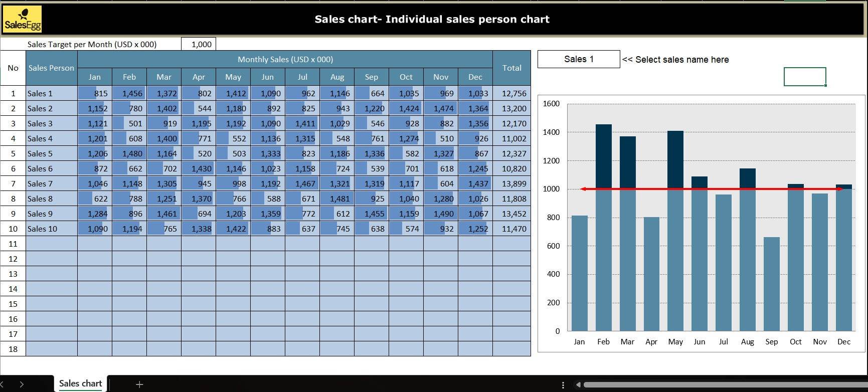
Task: Switch to the Sales chart sheet tab
Action: pyautogui.click(x=80, y=383)
